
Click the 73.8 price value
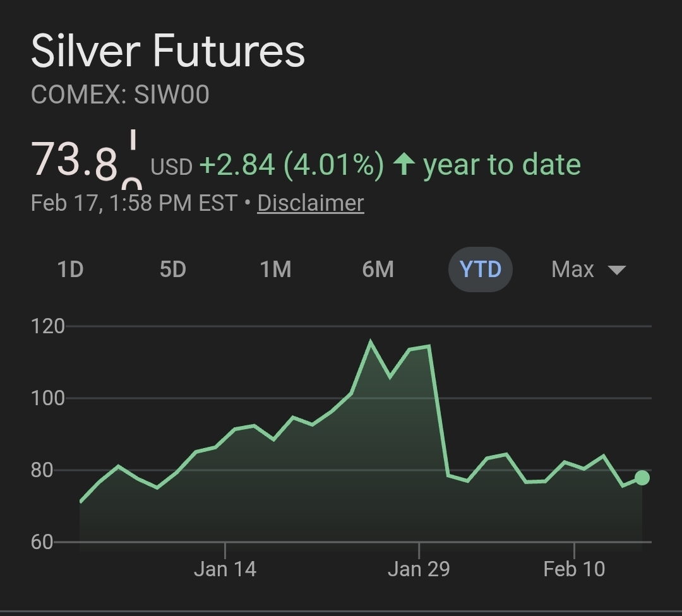[75, 161]
